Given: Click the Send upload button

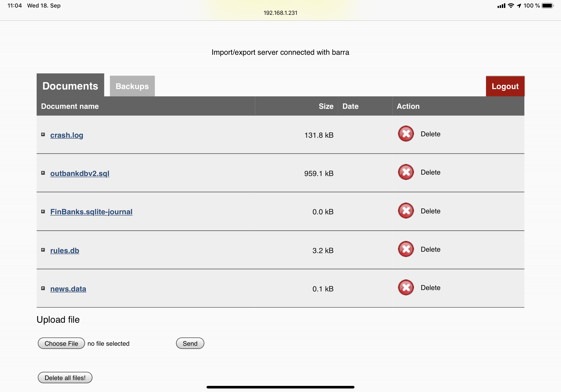Looking at the screenshot, I should [x=190, y=343].
